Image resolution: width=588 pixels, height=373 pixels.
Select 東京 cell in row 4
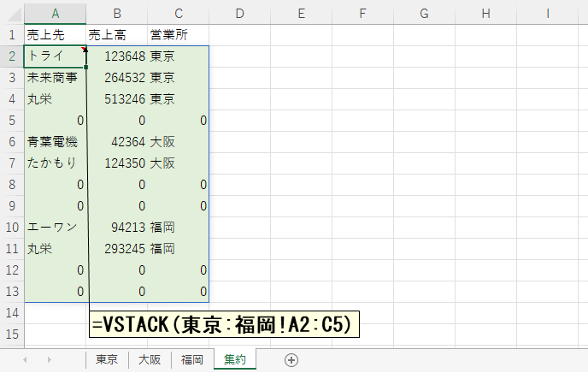click(179, 99)
